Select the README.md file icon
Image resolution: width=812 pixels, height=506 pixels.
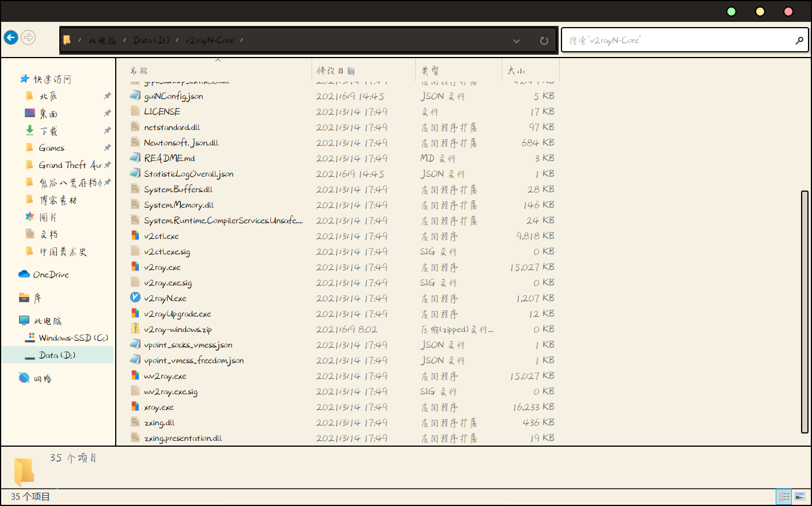[135, 158]
